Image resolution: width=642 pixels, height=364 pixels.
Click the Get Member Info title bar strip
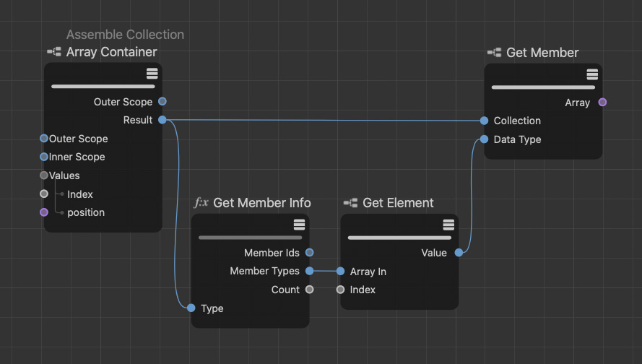click(x=250, y=238)
